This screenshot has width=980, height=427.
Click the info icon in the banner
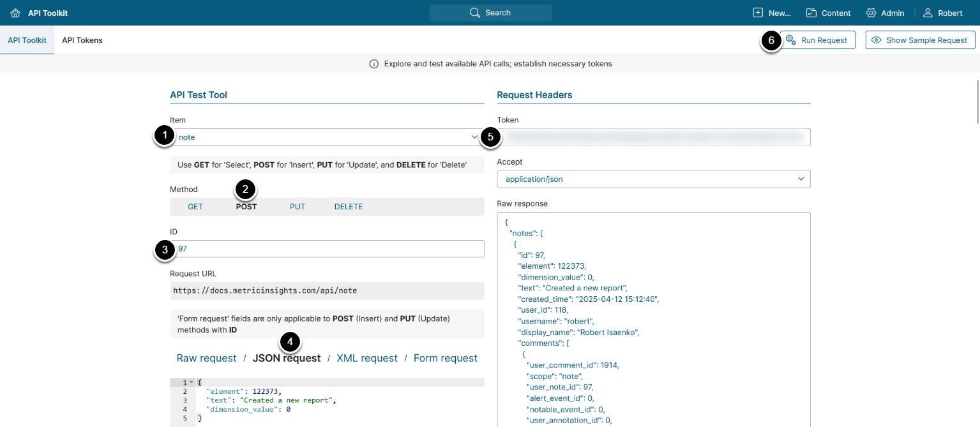click(374, 64)
